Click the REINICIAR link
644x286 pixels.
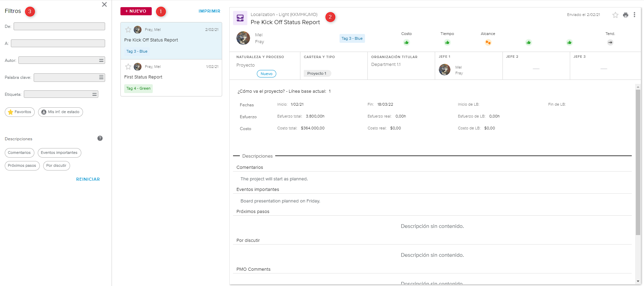click(x=88, y=179)
